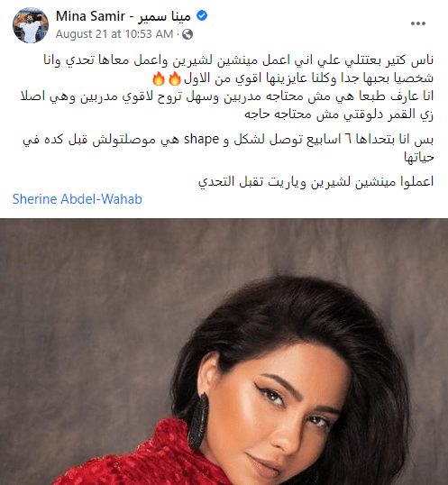
Task: Click the blue verified badge icon
Action: (x=202, y=15)
